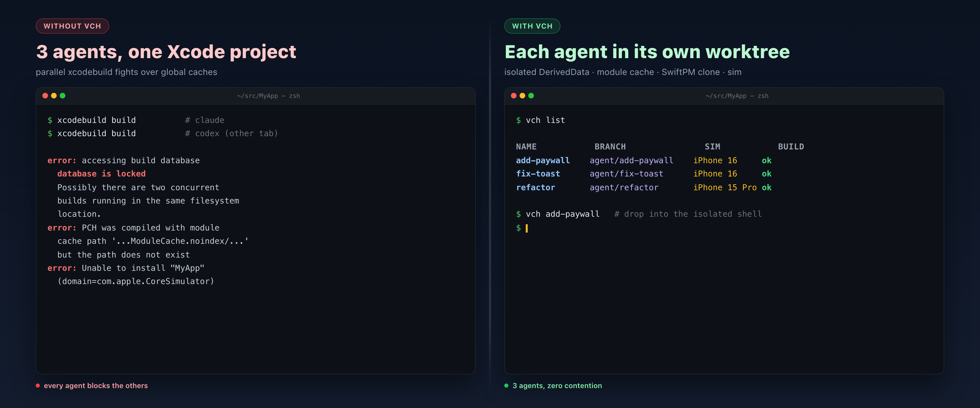Click the yellow minimize dot in right terminal
The image size is (980, 408).
522,96
